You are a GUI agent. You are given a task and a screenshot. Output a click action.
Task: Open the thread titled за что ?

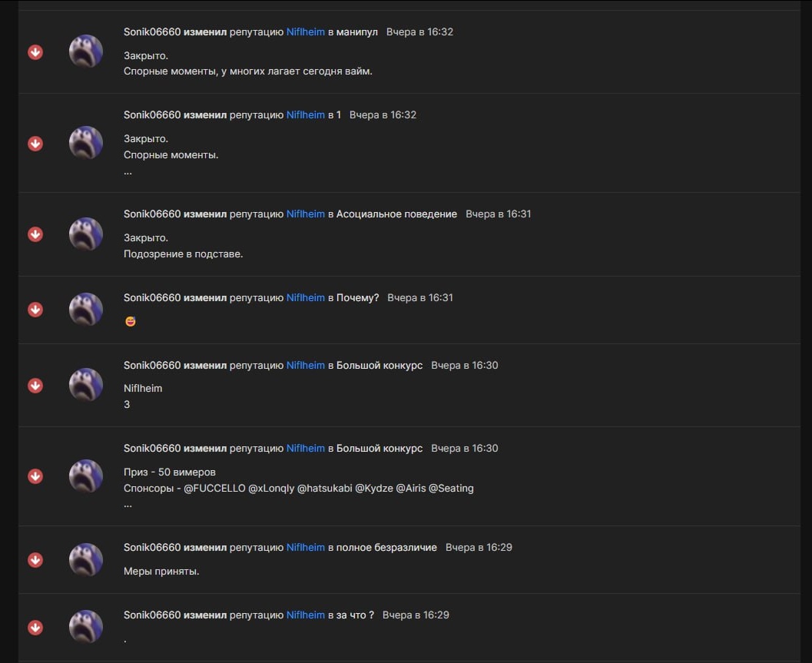(x=355, y=615)
